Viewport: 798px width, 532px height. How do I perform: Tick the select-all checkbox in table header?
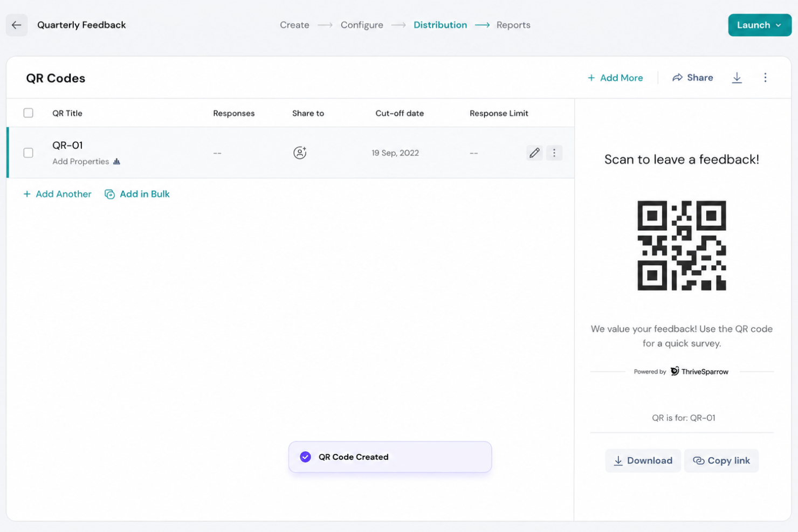28,113
